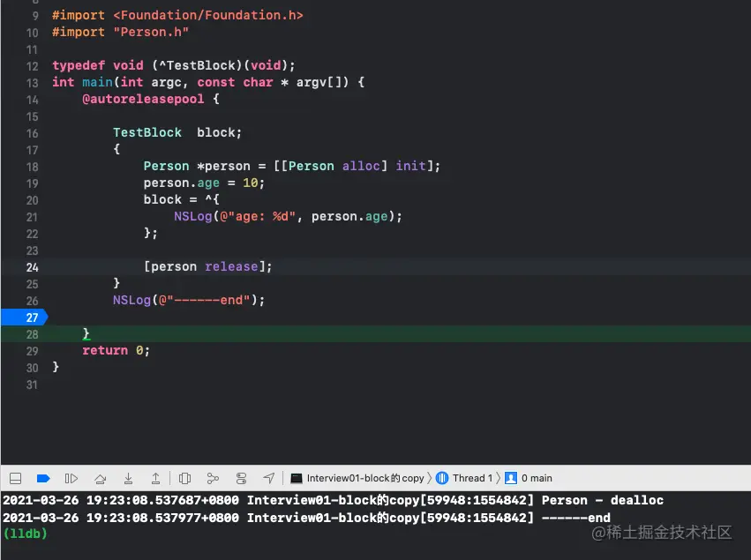Click the [person release] statement

pyautogui.click(x=208, y=266)
